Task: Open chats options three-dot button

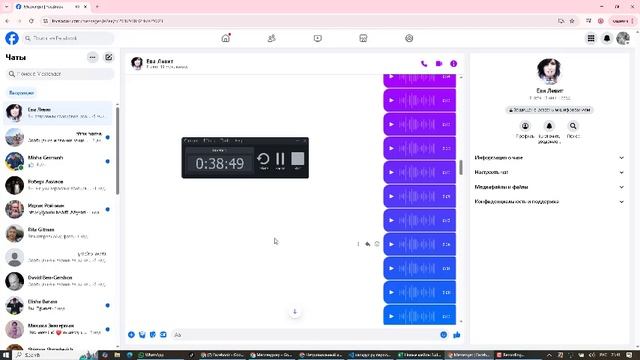Action: point(93,58)
